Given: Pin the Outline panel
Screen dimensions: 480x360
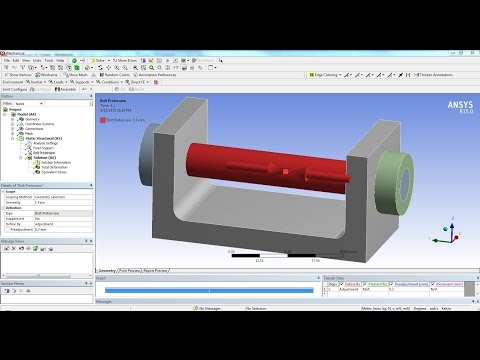Looking at the screenshot, I should (91, 96).
